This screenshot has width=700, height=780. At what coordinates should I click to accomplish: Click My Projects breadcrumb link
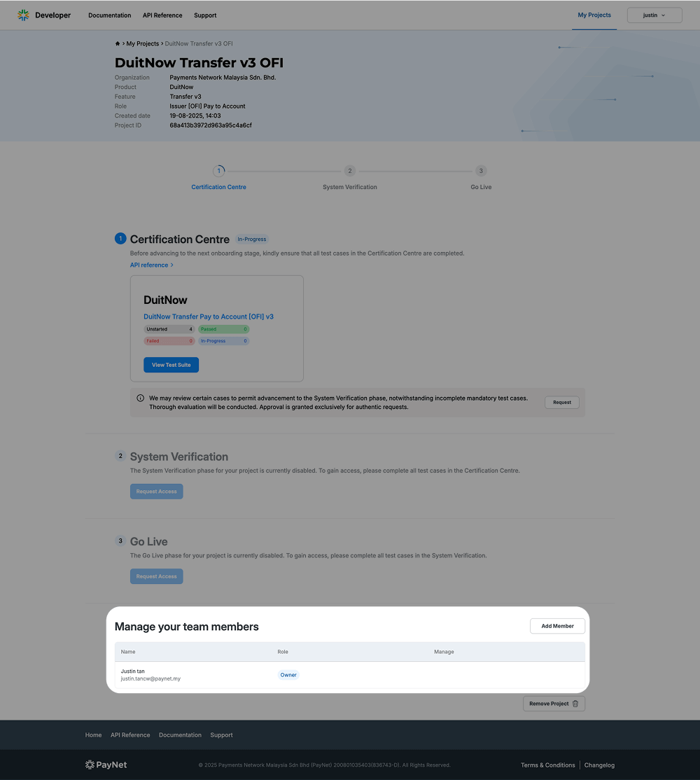(143, 44)
